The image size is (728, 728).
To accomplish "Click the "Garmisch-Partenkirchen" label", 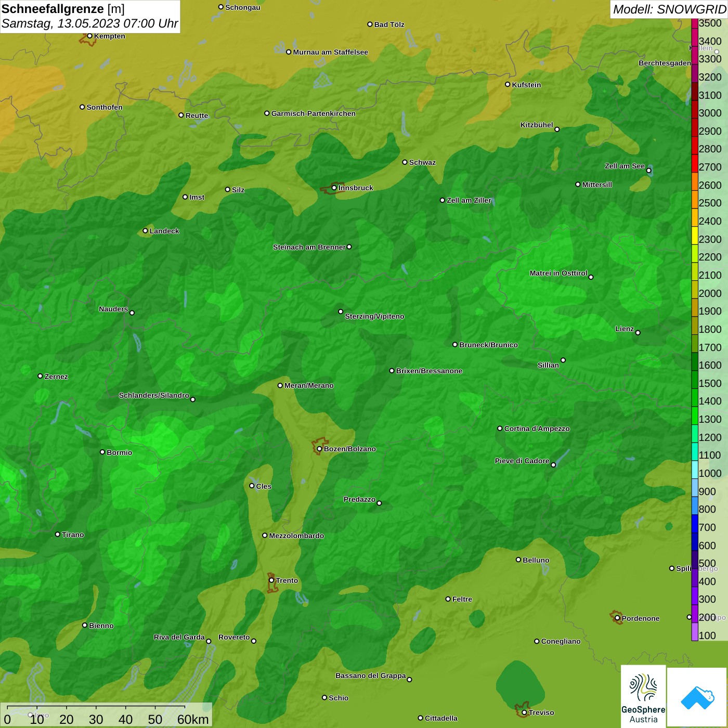I will [x=314, y=113].
